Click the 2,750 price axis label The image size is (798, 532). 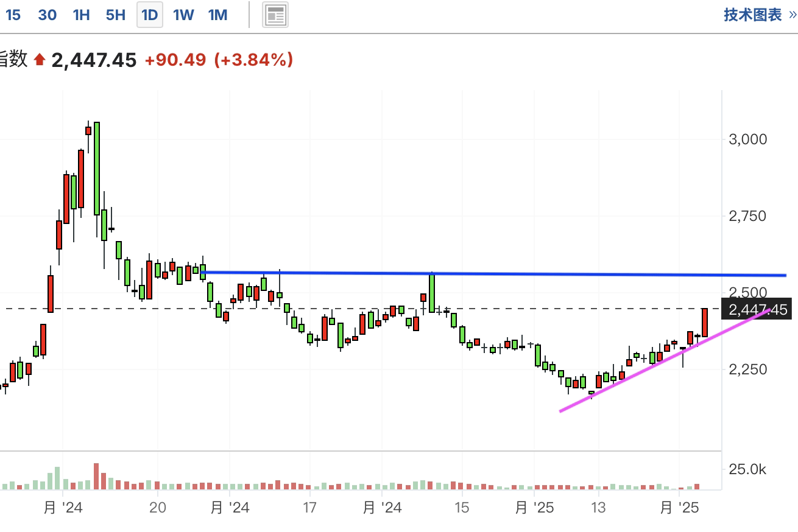click(748, 216)
